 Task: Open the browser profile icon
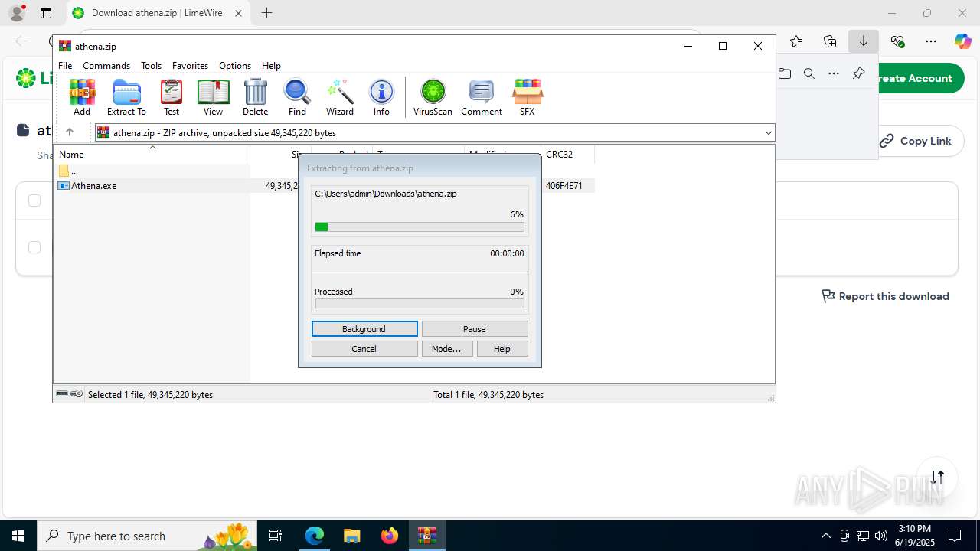17,13
